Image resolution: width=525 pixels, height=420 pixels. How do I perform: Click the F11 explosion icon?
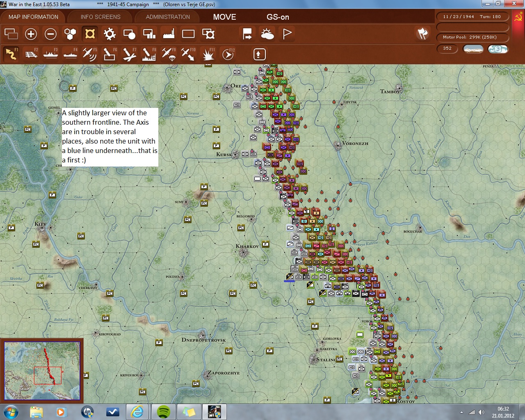click(x=208, y=54)
